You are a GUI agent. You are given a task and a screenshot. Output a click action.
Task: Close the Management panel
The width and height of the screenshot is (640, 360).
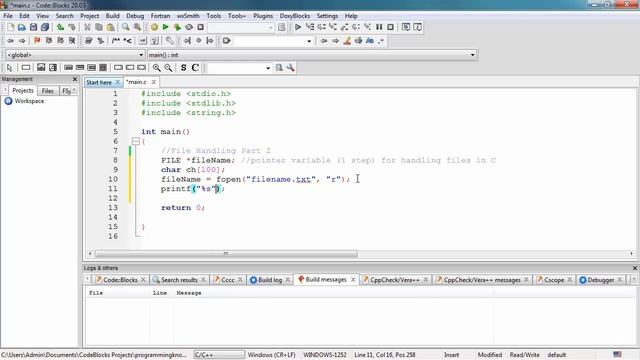pyautogui.click(x=75, y=79)
